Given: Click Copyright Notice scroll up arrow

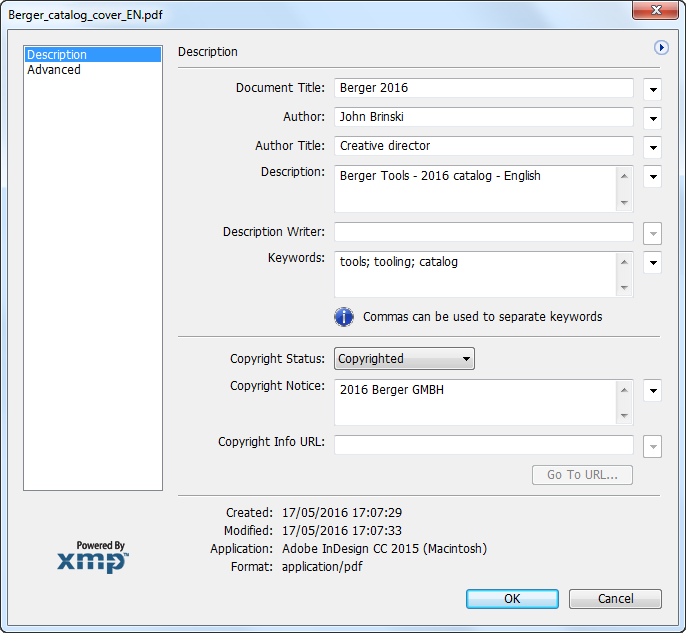Looking at the screenshot, I should 624,390.
